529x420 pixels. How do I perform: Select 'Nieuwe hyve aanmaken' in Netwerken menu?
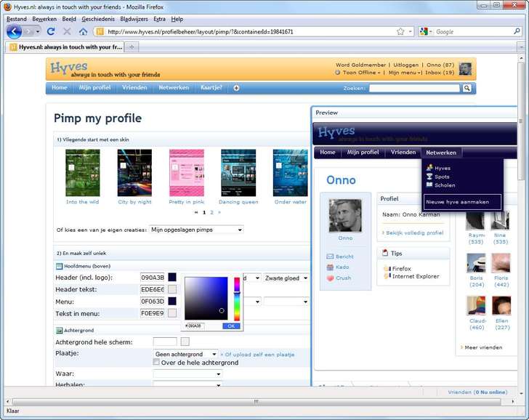tap(457, 202)
